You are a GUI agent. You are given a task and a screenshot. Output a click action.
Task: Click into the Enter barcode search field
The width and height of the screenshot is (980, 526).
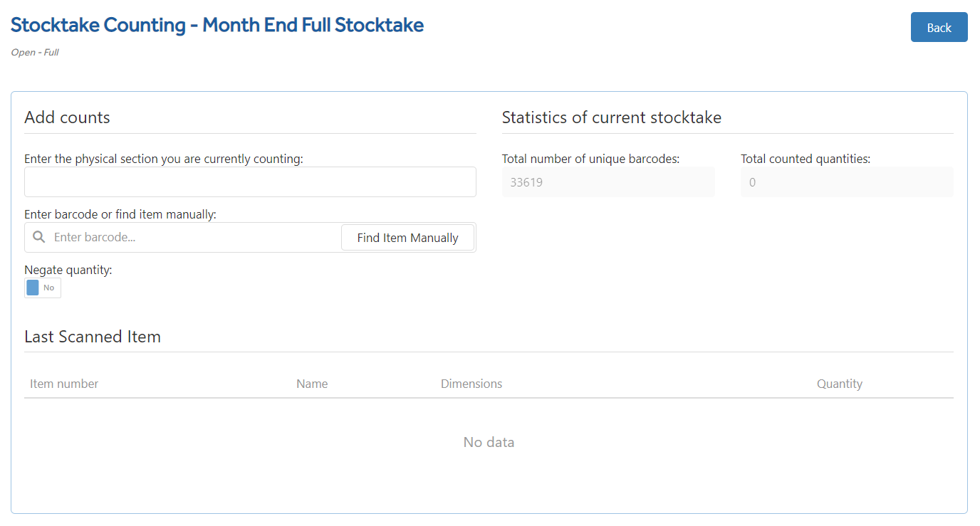point(196,237)
